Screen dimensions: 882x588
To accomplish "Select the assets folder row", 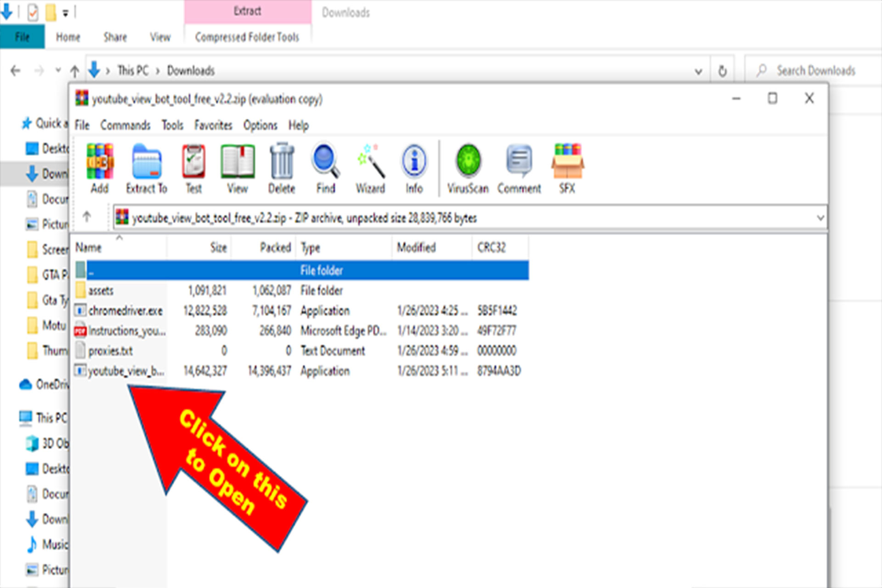I will tap(301, 290).
